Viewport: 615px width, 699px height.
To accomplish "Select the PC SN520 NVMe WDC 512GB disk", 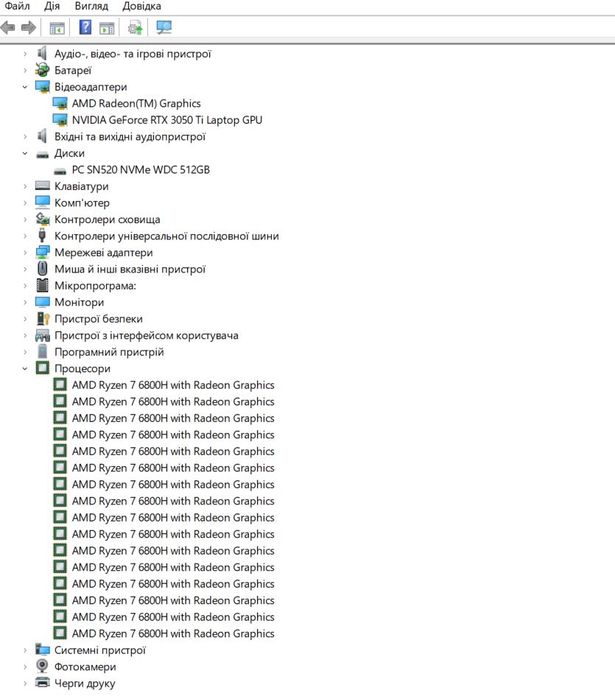I will click(x=140, y=170).
